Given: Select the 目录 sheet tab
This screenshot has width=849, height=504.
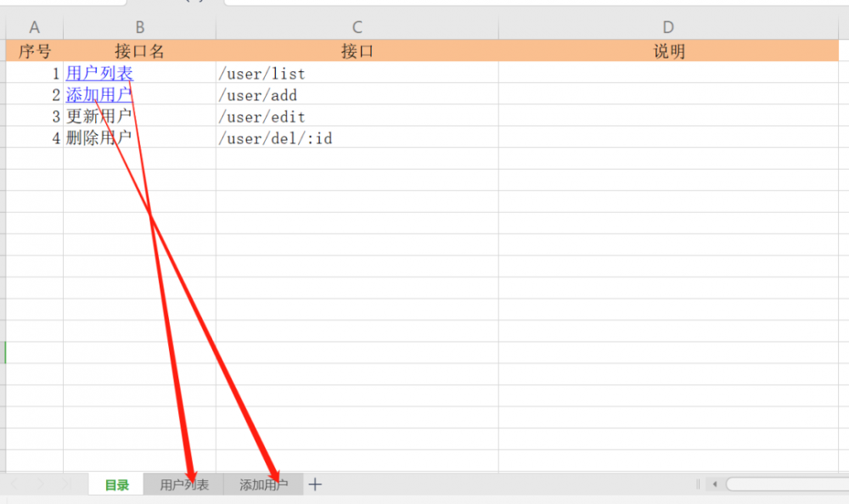Looking at the screenshot, I should 116,485.
